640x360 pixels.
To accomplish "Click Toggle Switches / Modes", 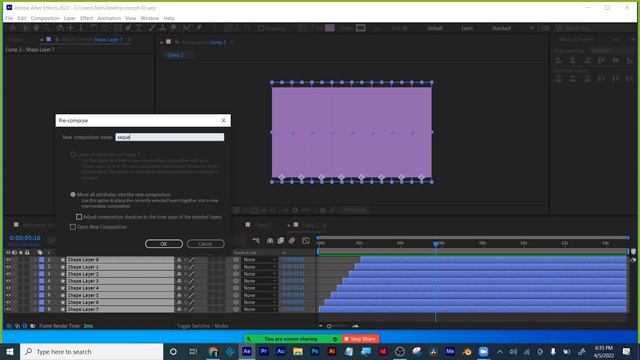I will coord(202,326).
